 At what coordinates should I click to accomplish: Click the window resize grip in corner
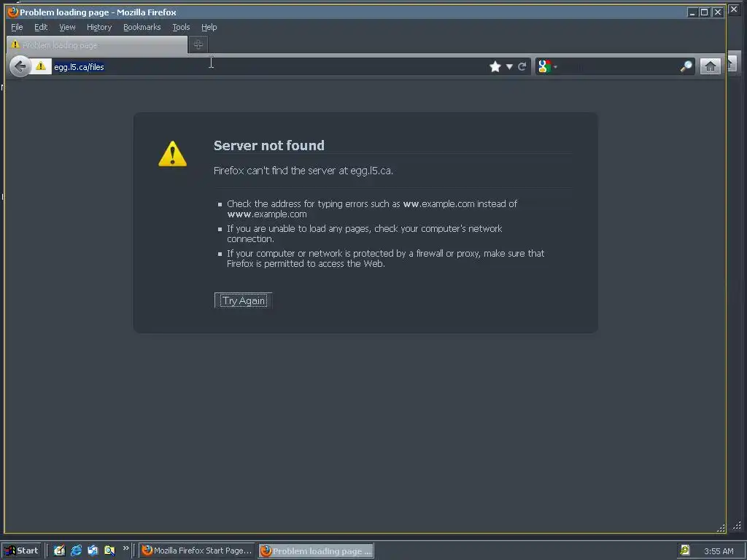721,528
